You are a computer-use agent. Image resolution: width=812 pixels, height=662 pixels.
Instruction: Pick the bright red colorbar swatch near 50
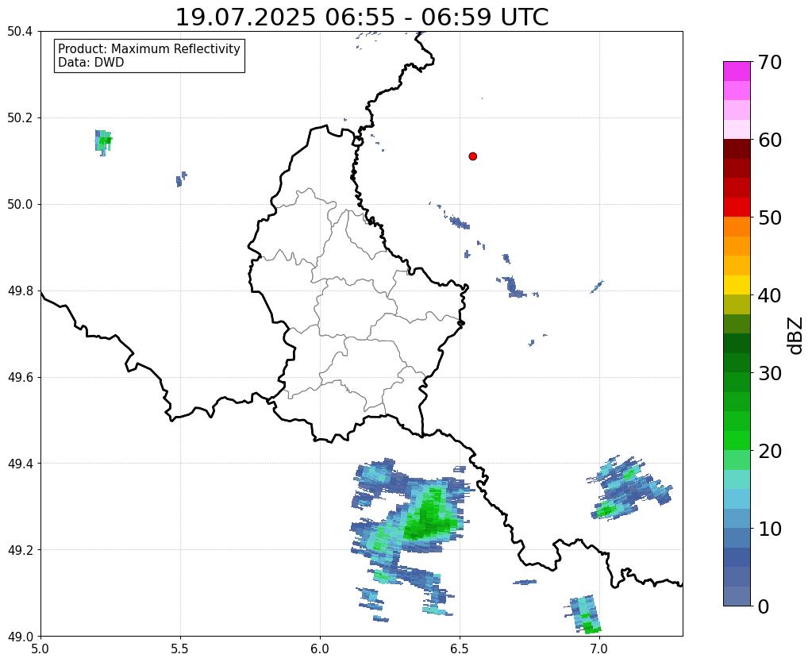[737, 207]
